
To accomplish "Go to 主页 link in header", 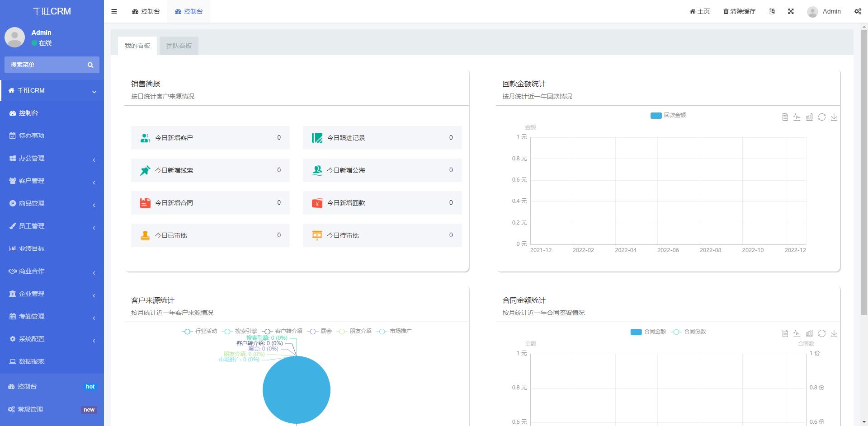I will pyautogui.click(x=699, y=11).
